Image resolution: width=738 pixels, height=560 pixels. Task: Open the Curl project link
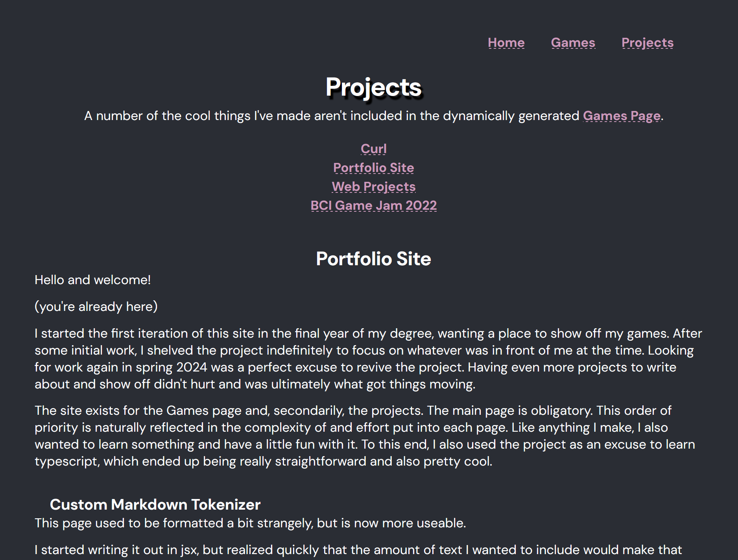(x=373, y=149)
